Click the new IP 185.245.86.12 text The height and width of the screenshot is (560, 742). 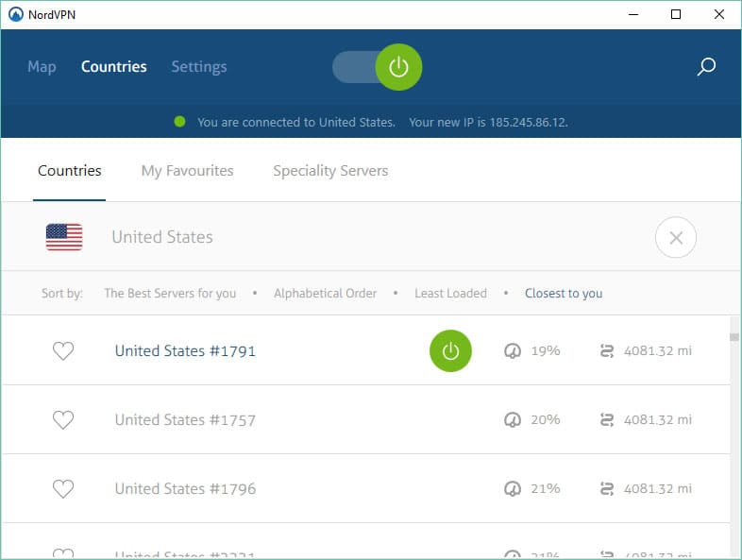click(488, 122)
